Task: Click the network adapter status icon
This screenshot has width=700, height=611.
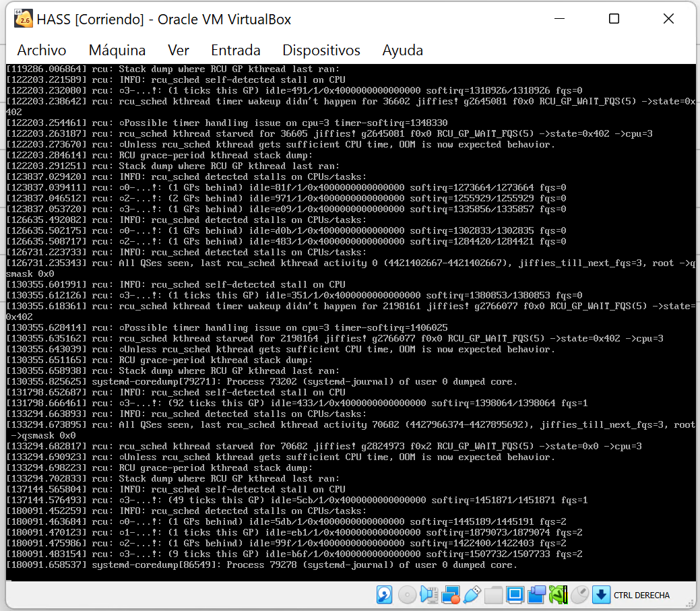Action: (x=450, y=595)
